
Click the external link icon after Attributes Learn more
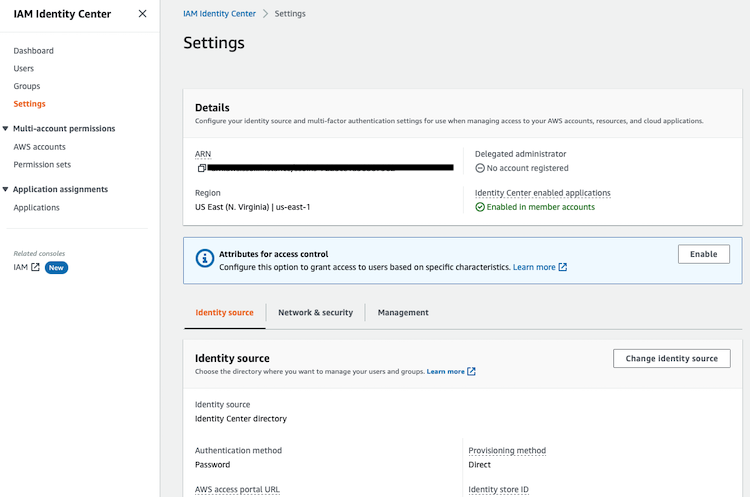(x=563, y=267)
